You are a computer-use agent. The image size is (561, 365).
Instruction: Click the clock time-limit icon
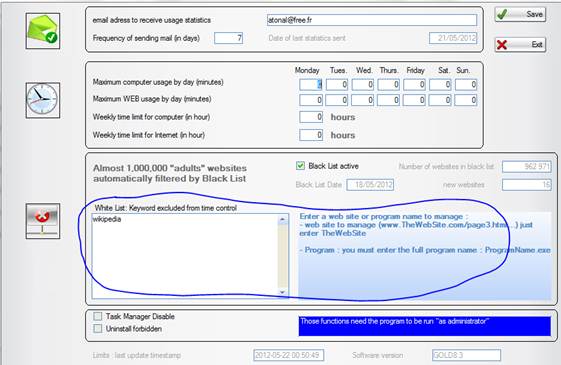click(43, 100)
